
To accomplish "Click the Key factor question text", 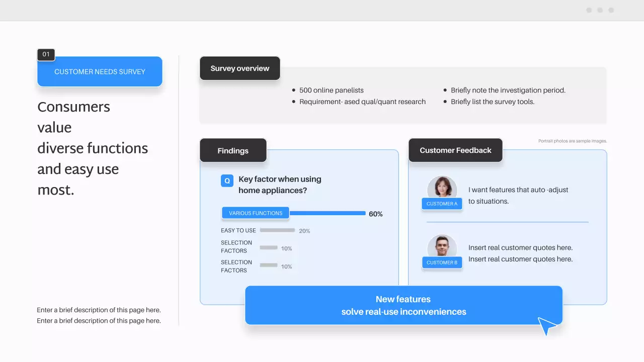I will tap(279, 185).
